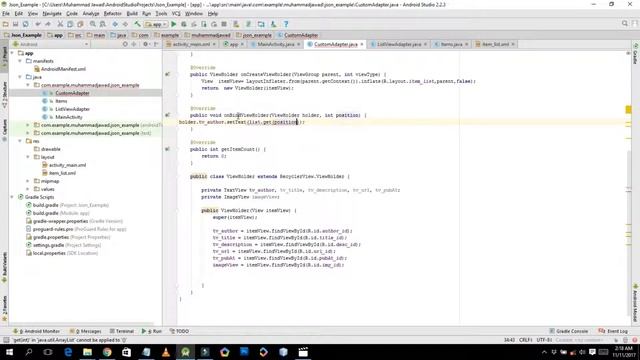Open the Help question mark icon
The image size is (640, 360).
[x=286, y=24]
